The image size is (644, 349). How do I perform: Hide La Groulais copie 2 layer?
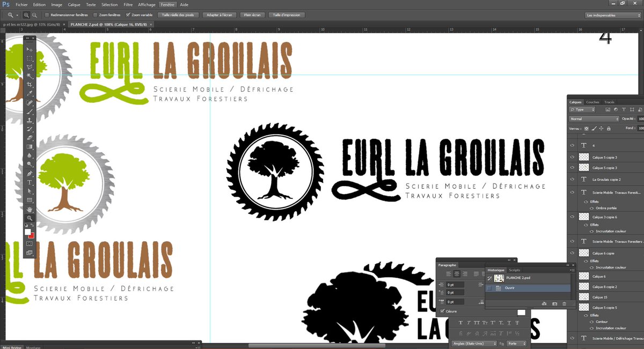point(572,179)
